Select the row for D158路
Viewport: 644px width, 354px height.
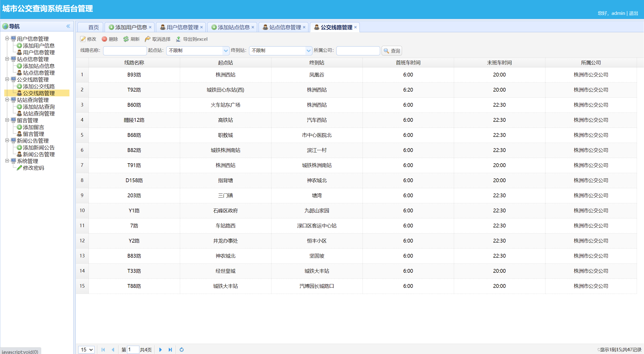pos(356,180)
